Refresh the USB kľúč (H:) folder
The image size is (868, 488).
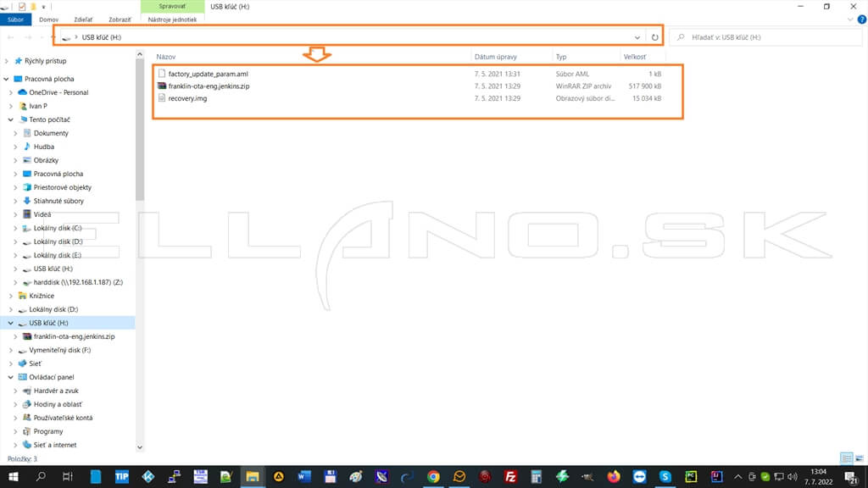[x=655, y=37]
